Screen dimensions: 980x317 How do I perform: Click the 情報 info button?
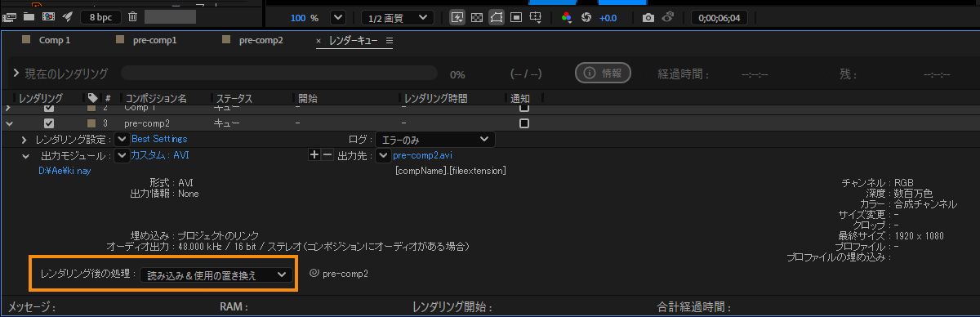coord(603,73)
